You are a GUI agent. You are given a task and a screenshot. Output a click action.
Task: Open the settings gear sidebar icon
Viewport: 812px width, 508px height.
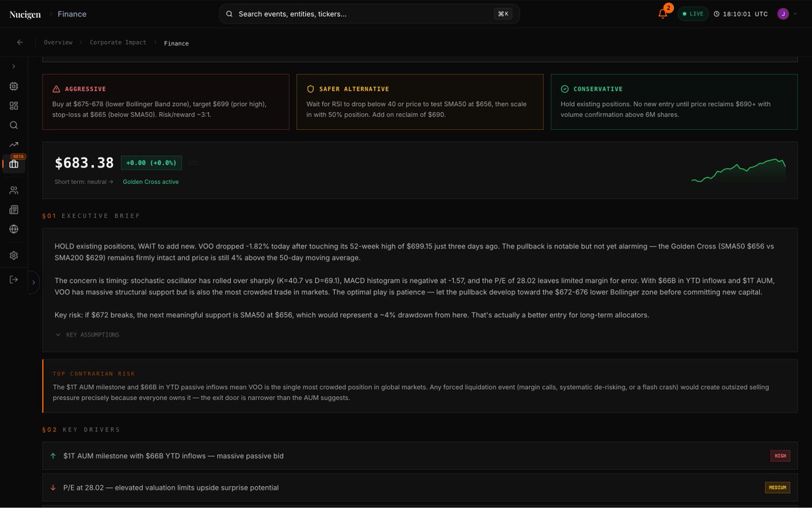(x=14, y=255)
